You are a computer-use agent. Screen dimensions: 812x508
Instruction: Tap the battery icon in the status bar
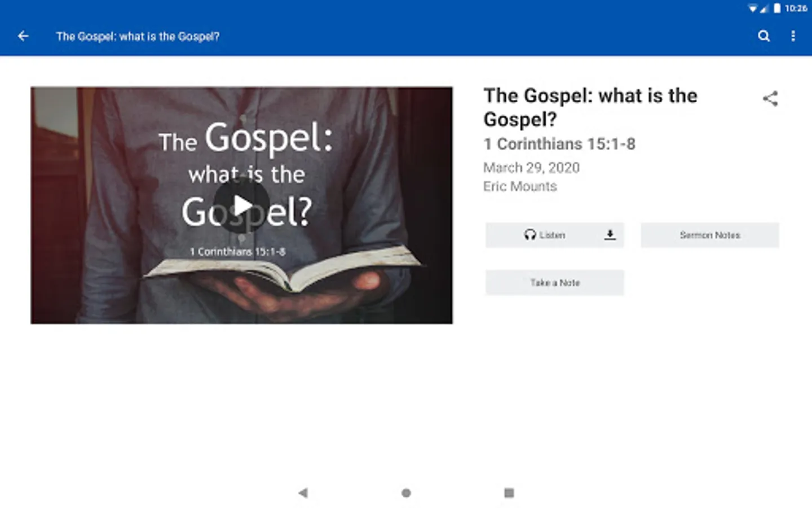[x=777, y=8]
